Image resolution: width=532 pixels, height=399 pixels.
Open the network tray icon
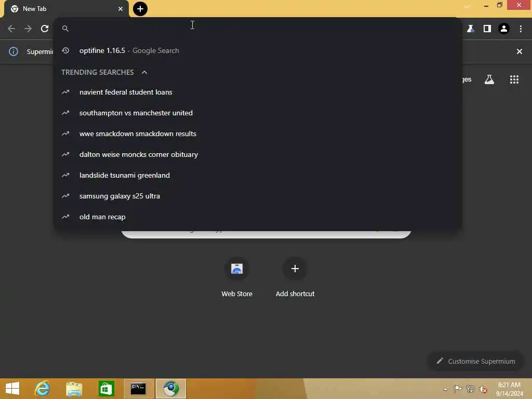(470, 389)
